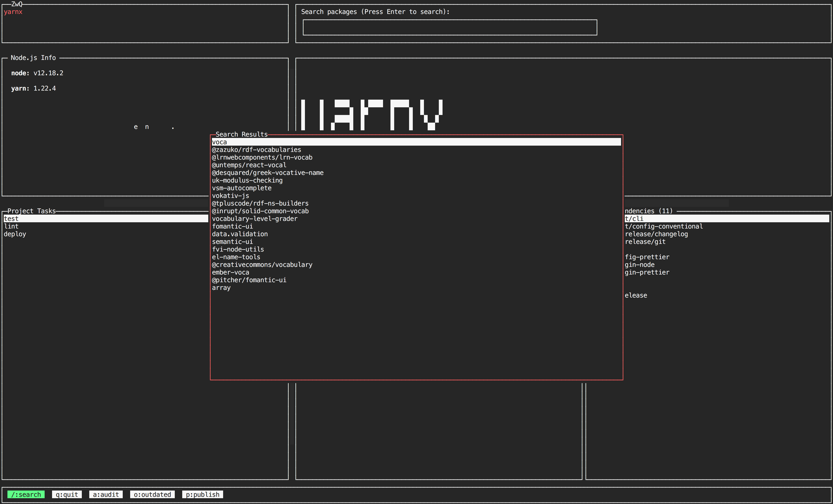Choose @zazuko/rdf-vocabularies from results

(256, 150)
